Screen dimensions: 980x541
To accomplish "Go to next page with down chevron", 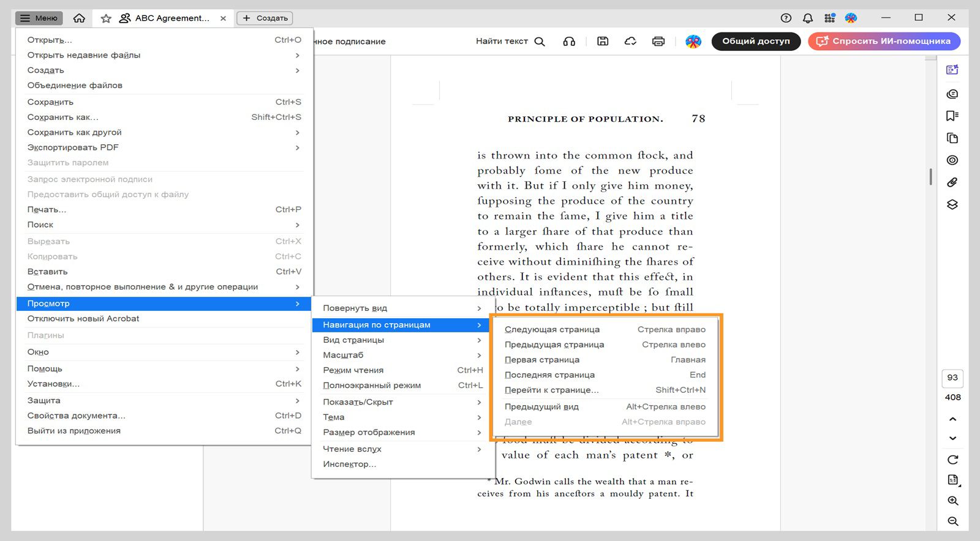I will coord(952,438).
